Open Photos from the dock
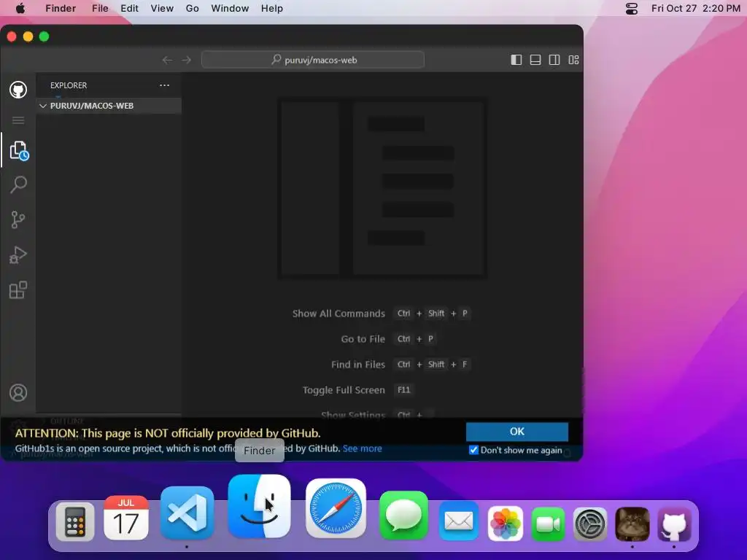 [x=506, y=524]
